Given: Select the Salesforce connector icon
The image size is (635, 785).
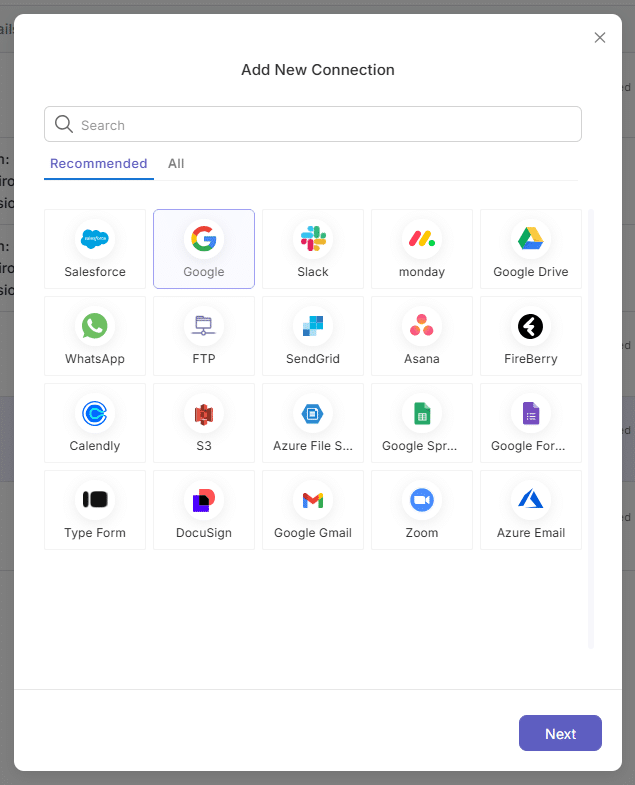Looking at the screenshot, I should tap(95, 239).
